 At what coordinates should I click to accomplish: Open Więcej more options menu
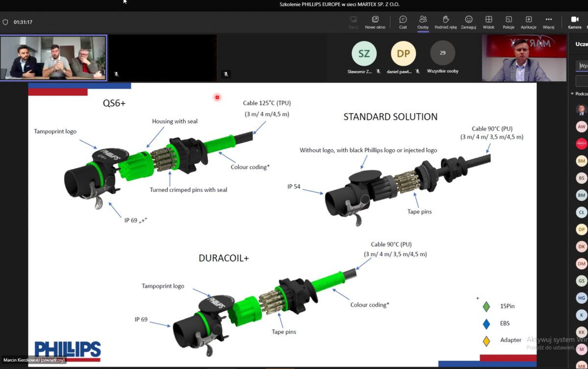point(548,22)
